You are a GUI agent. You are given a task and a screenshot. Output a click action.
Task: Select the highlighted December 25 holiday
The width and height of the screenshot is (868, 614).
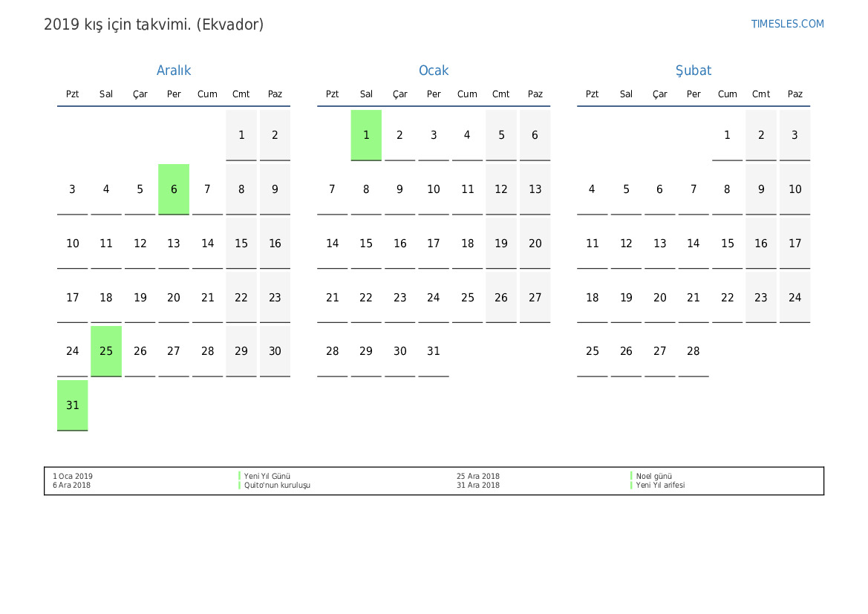106,351
